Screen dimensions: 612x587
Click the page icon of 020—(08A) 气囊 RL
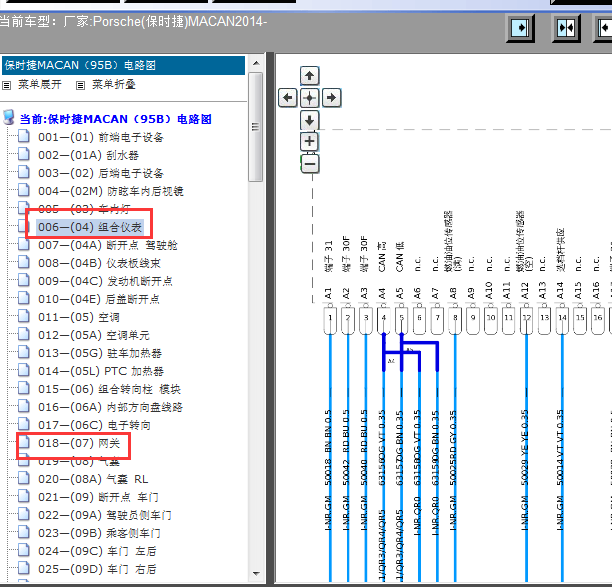click(24, 478)
